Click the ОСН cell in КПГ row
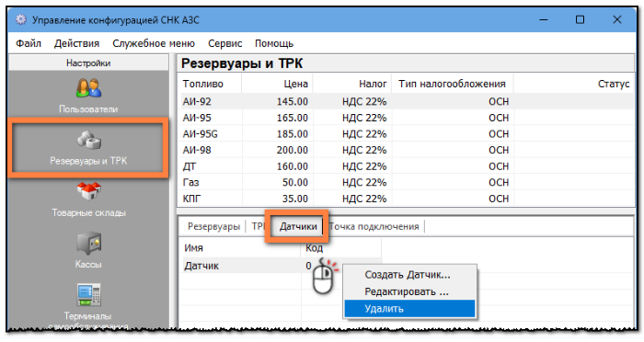644x342 pixels. 499,199
